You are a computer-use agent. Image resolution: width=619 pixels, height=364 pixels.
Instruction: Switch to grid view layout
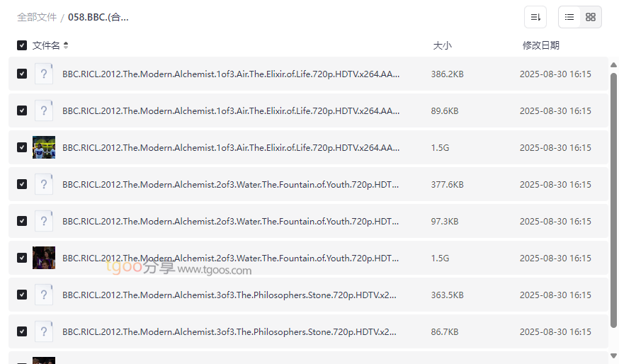(x=591, y=17)
